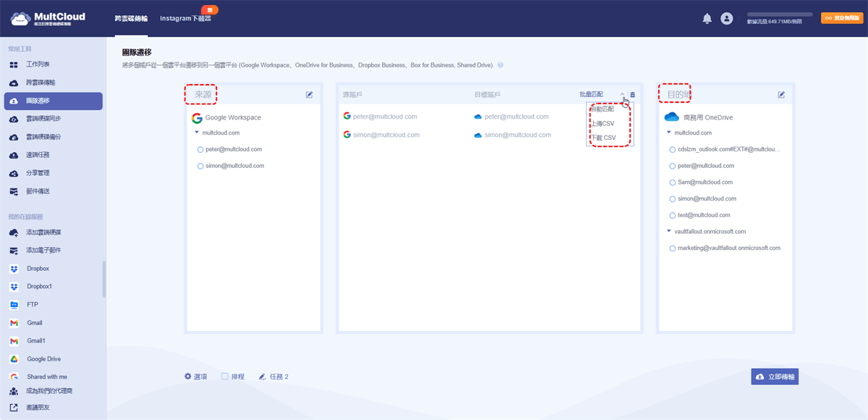
Task: Click the FTP icon in sidebar
Action: (x=13, y=305)
